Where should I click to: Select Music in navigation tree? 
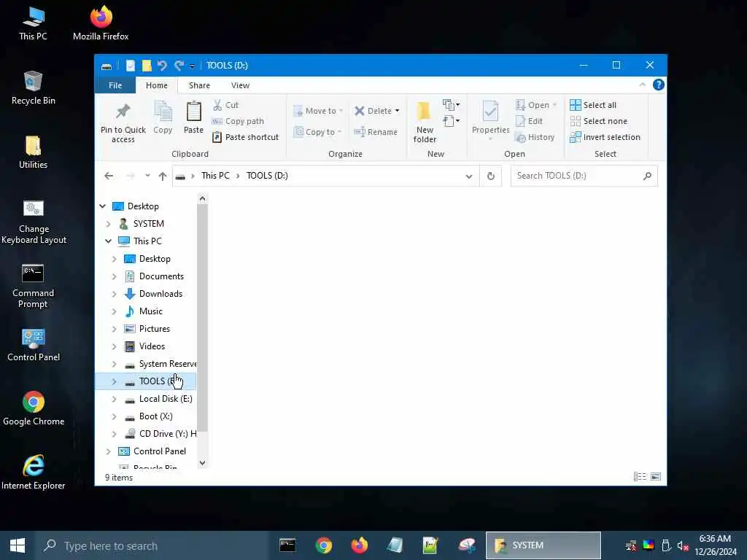coord(150,311)
